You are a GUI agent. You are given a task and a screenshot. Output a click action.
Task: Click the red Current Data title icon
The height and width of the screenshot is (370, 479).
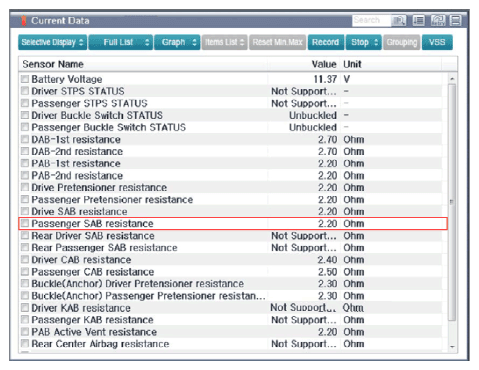(x=24, y=21)
